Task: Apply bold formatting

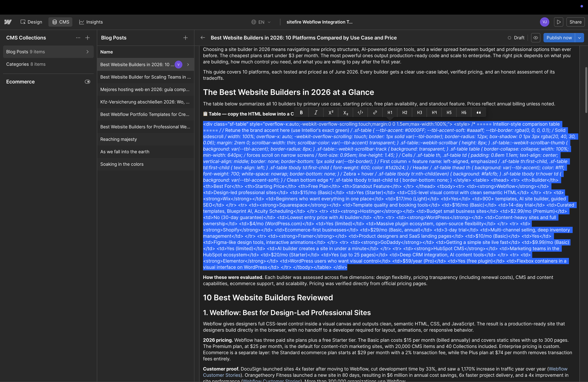Action: coord(301,113)
